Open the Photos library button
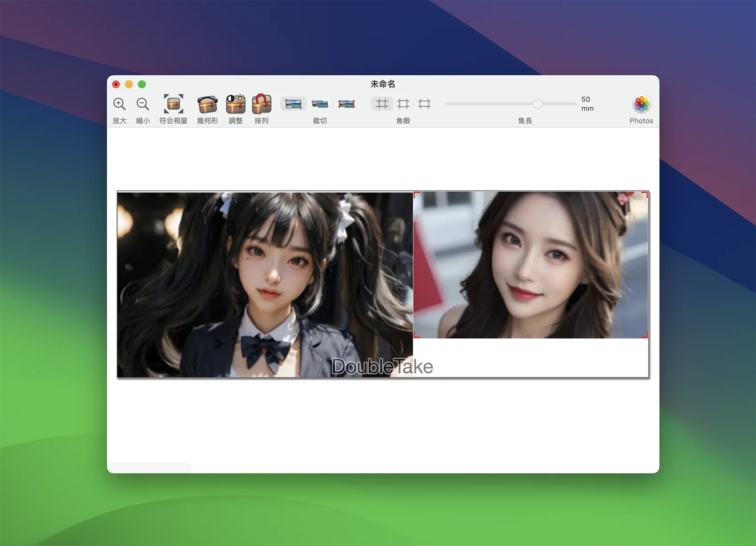This screenshot has height=546, width=756. pyautogui.click(x=641, y=104)
